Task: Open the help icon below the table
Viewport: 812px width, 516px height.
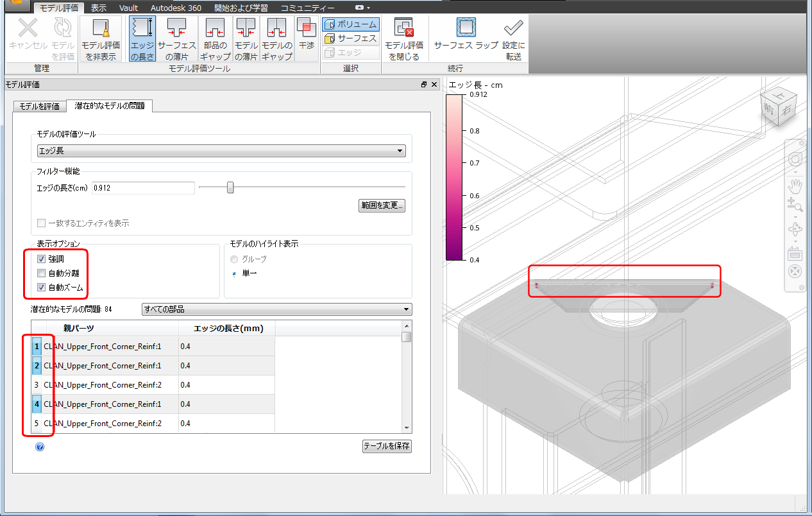Action: (x=40, y=447)
